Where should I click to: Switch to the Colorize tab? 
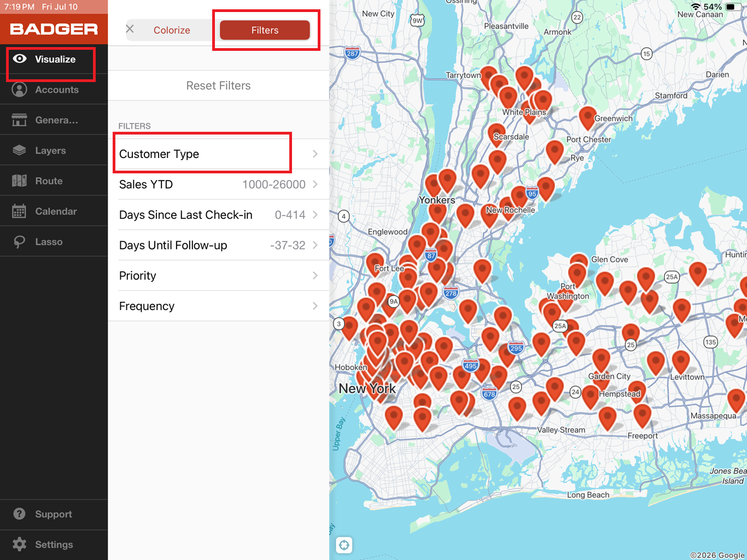tap(172, 31)
